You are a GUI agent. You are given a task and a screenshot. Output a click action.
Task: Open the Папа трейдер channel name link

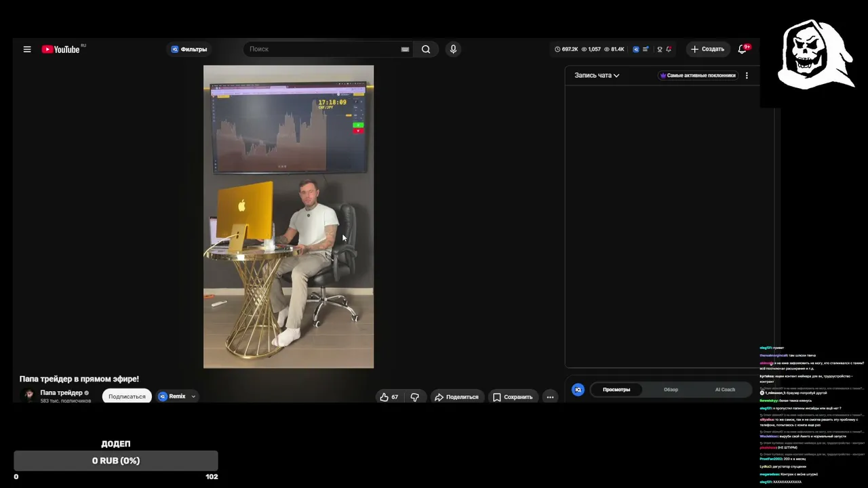click(61, 392)
